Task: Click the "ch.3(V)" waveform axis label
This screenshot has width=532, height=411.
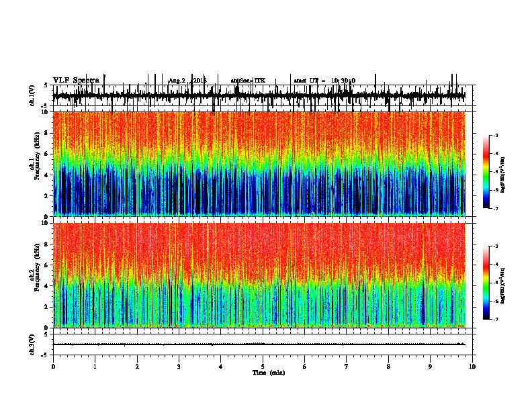Action: point(32,345)
